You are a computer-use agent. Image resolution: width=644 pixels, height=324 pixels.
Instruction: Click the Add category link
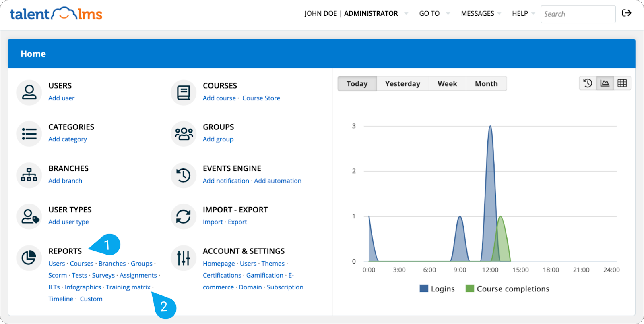[x=68, y=139]
